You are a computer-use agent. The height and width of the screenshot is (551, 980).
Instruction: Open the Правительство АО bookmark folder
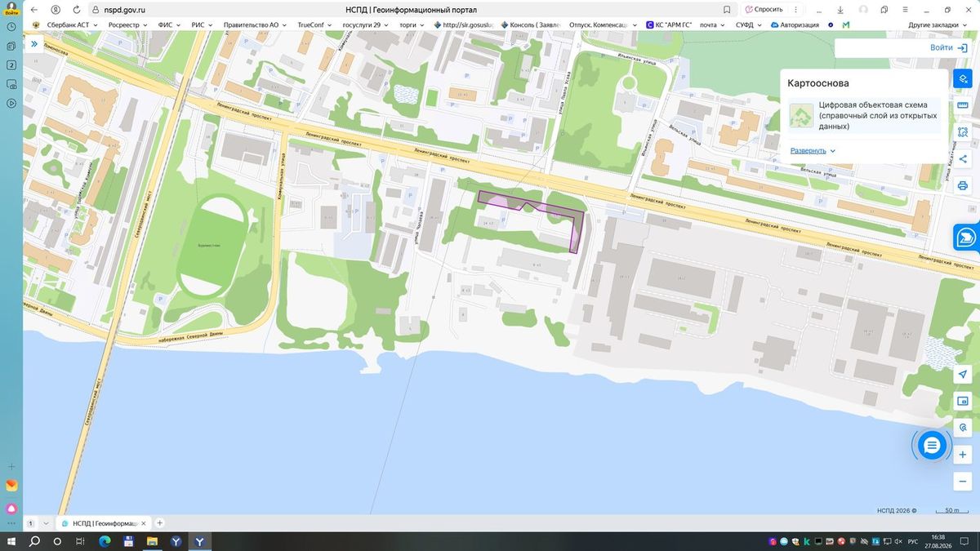[256, 24]
